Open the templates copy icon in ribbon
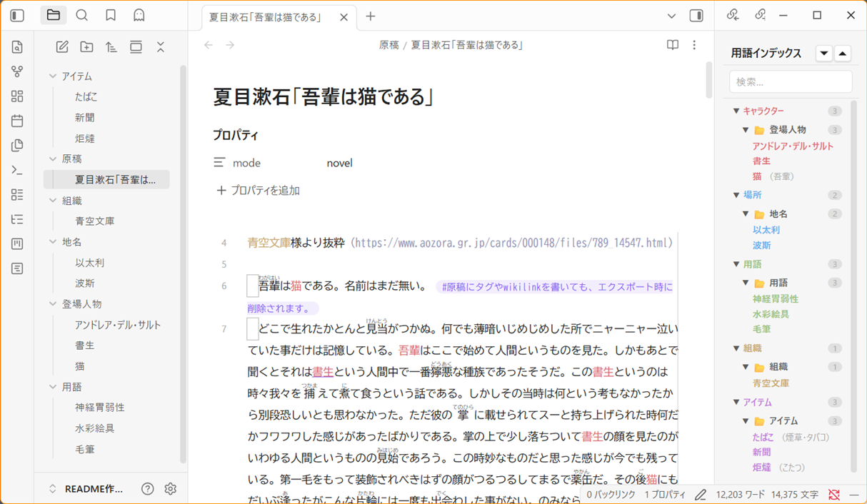 tap(17, 146)
